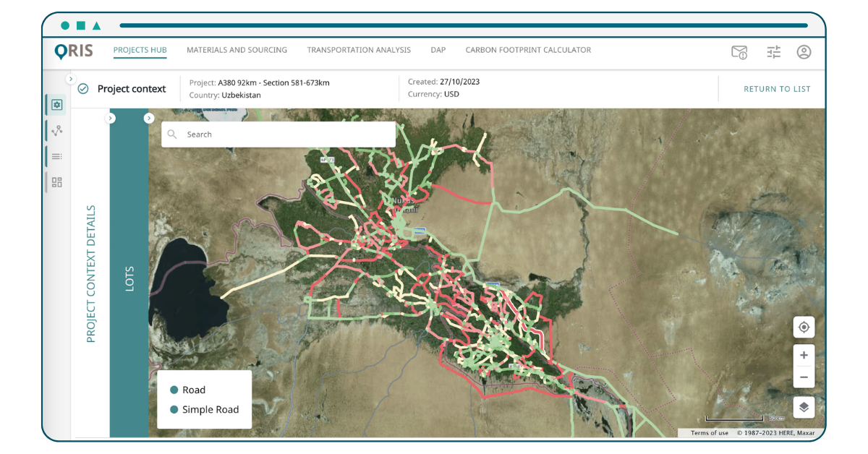Open the dashboard grid sidebar icon
This screenshot has width=868, height=454.
pos(57,182)
